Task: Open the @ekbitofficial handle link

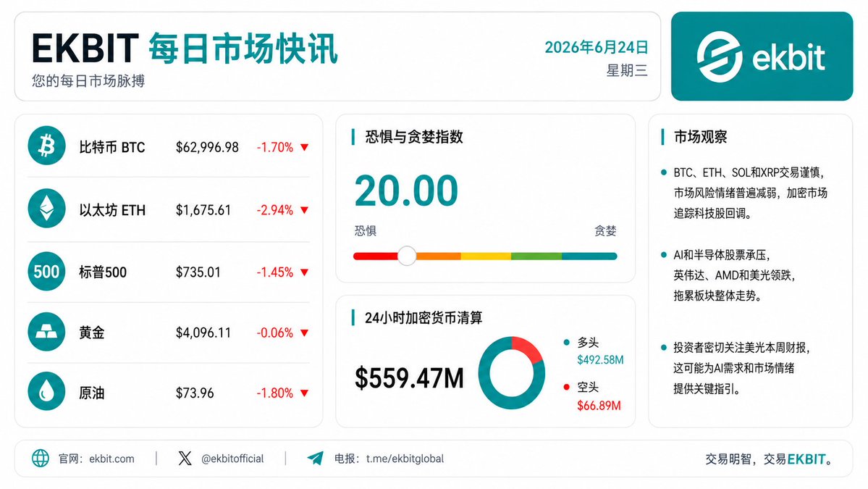Action: (x=232, y=459)
